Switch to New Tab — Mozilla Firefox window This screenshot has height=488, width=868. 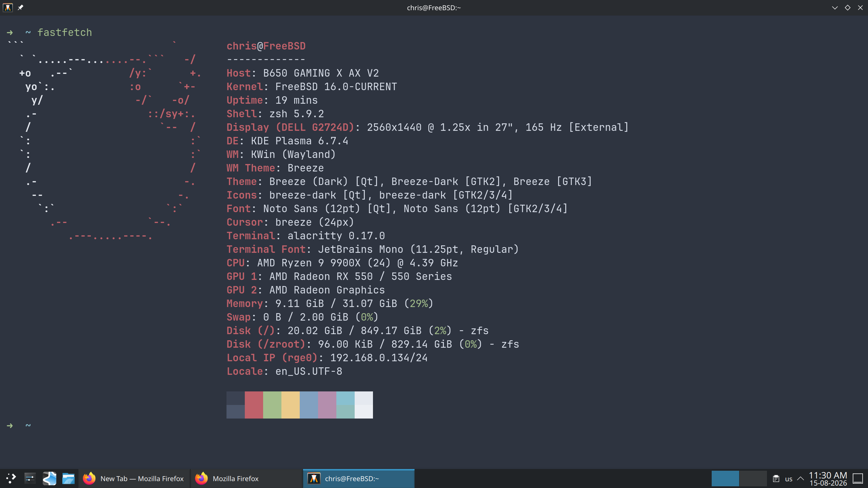[x=134, y=479]
